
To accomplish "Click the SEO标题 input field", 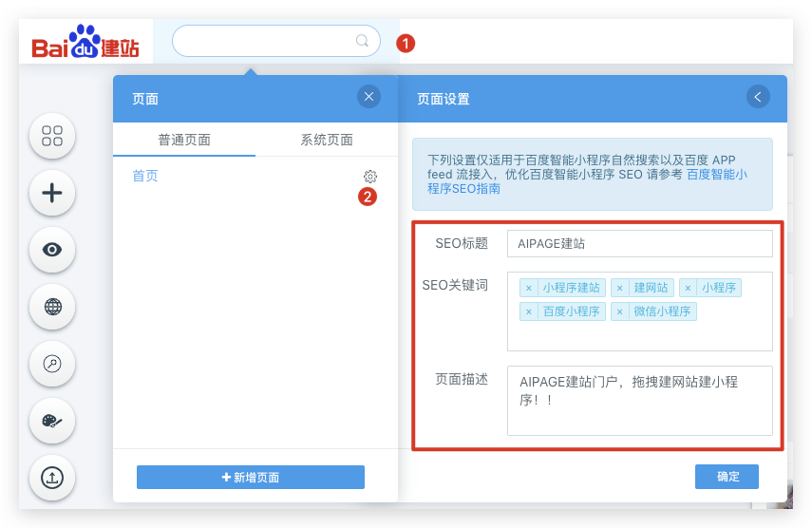I will (640, 244).
